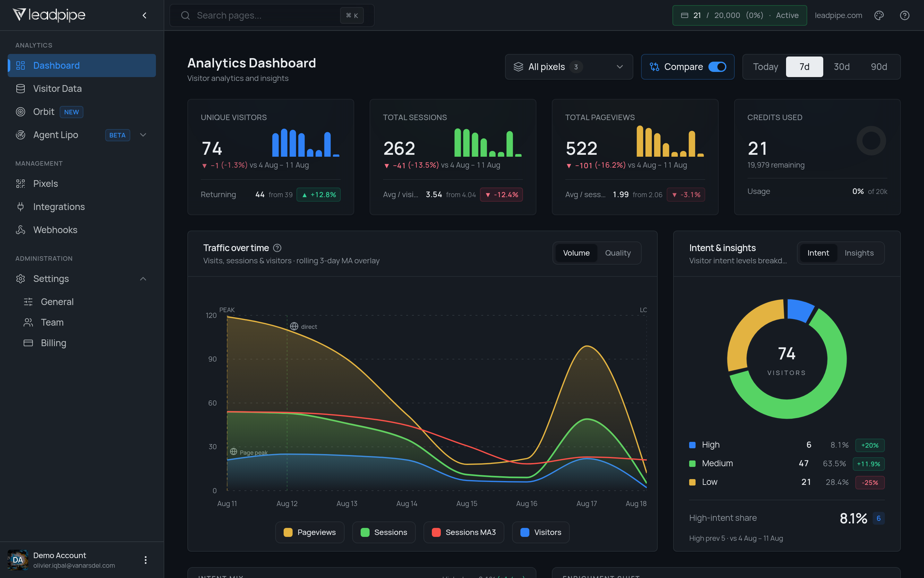Click the Medium intent green swatch
This screenshot has height=578, width=924.
[x=692, y=464]
